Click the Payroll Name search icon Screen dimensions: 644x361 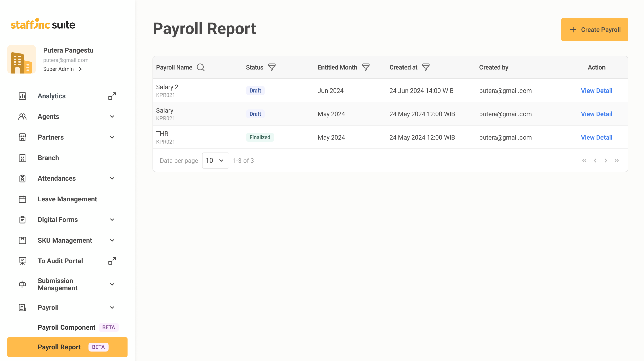click(200, 67)
